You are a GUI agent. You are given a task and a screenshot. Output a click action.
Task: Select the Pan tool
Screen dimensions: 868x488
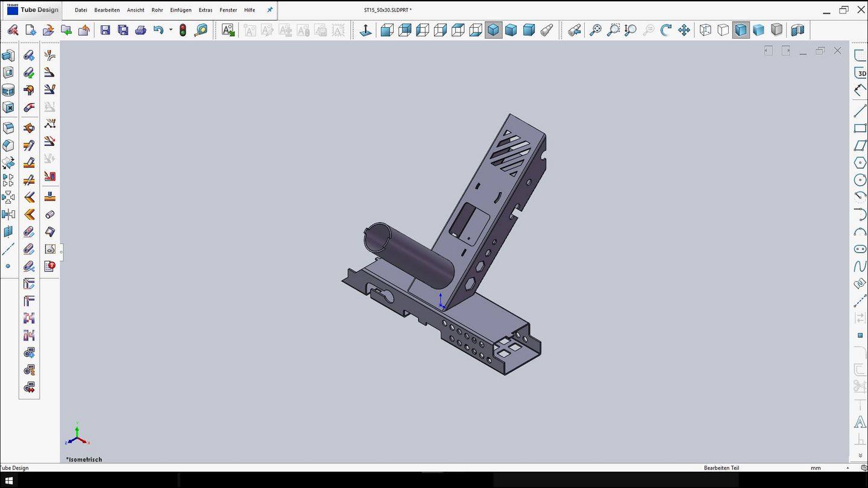point(684,30)
